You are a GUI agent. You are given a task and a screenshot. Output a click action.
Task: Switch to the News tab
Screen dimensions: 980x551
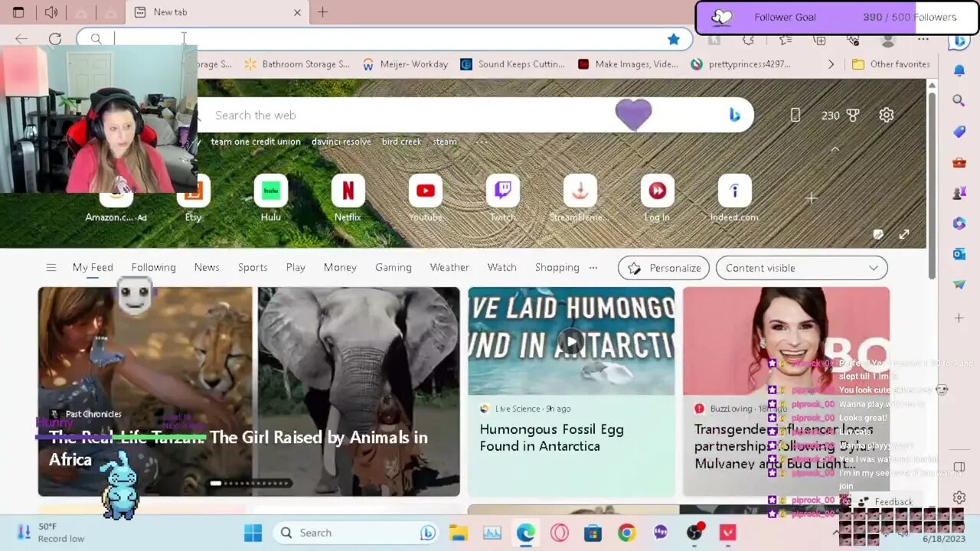[207, 267]
